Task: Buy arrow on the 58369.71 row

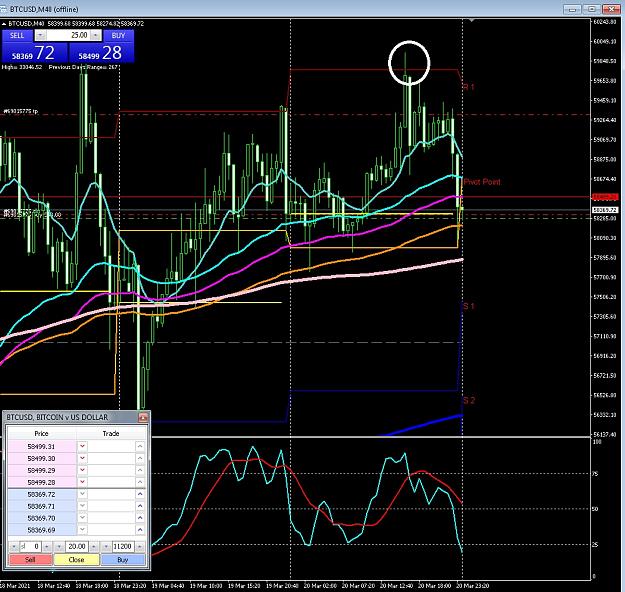Action: [x=140, y=506]
